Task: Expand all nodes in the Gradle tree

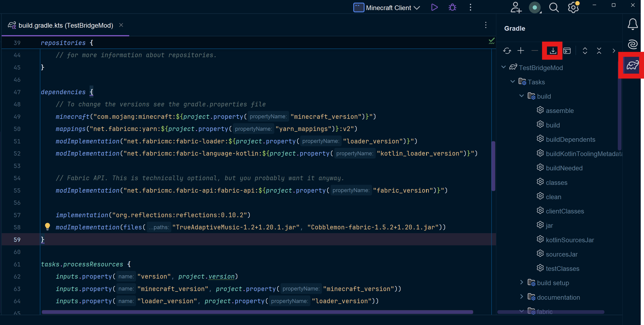Action: click(585, 51)
